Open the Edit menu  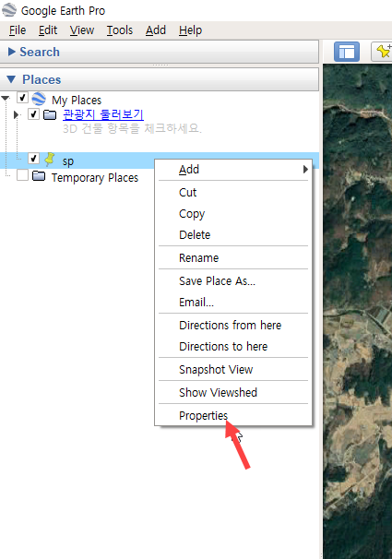[48, 30]
